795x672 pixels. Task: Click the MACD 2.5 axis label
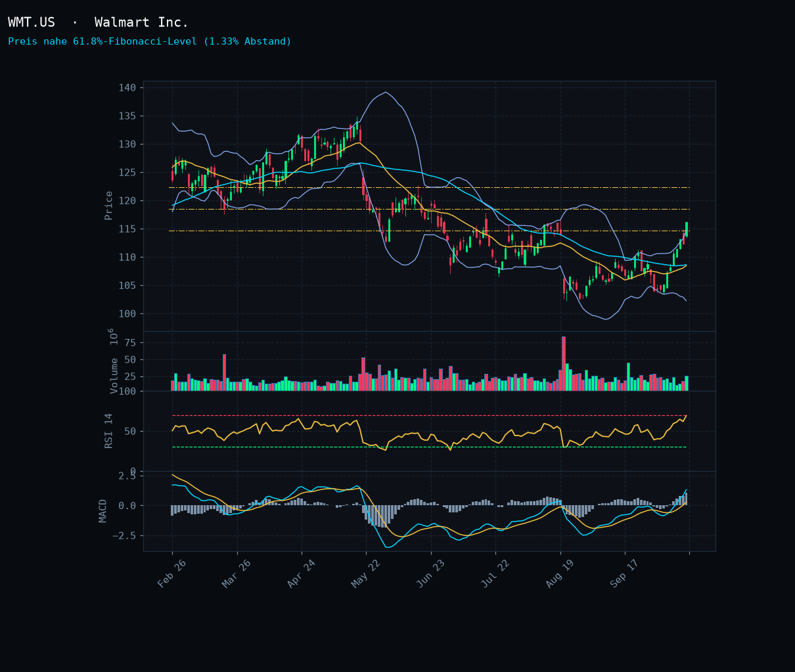coord(127,476)
